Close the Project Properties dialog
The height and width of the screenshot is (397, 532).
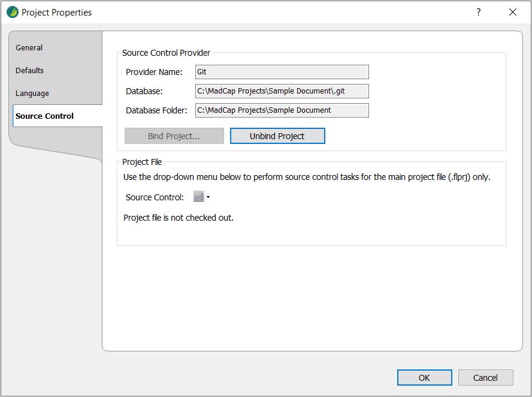pyautogui.click(x=512, y=12)
